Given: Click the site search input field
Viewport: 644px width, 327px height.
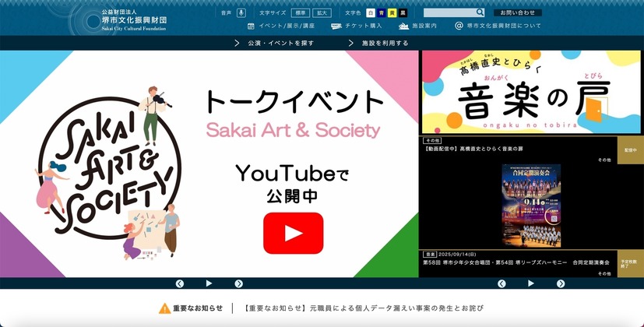Looking at the screenshot, I should [450, 12].
